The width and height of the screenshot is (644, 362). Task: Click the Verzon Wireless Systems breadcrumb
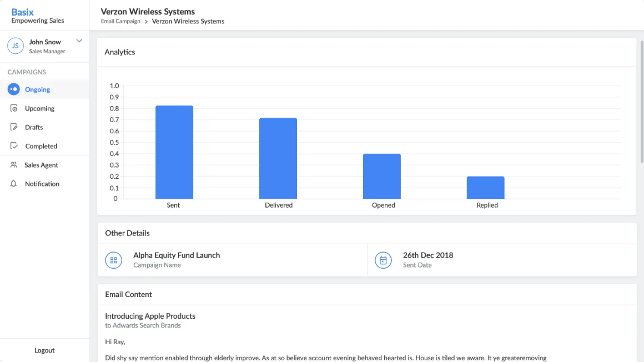pyautogui.click(x=188, y=21)
